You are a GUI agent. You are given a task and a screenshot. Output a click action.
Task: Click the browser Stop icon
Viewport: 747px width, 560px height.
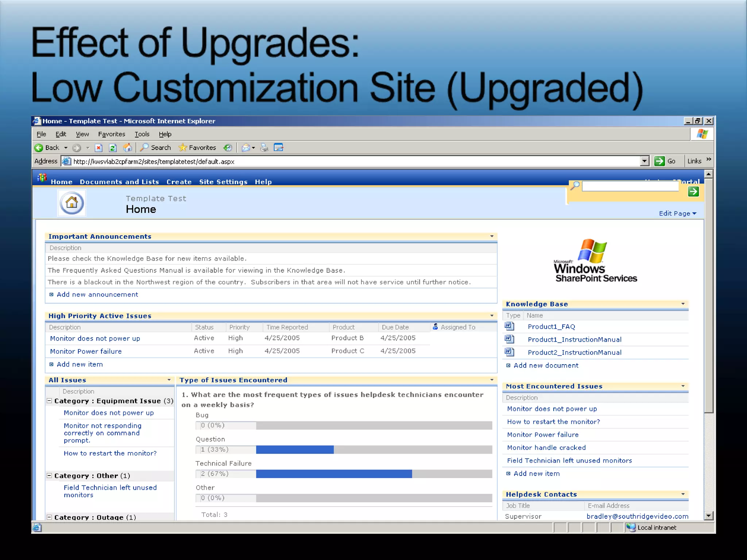coord(98,148)
